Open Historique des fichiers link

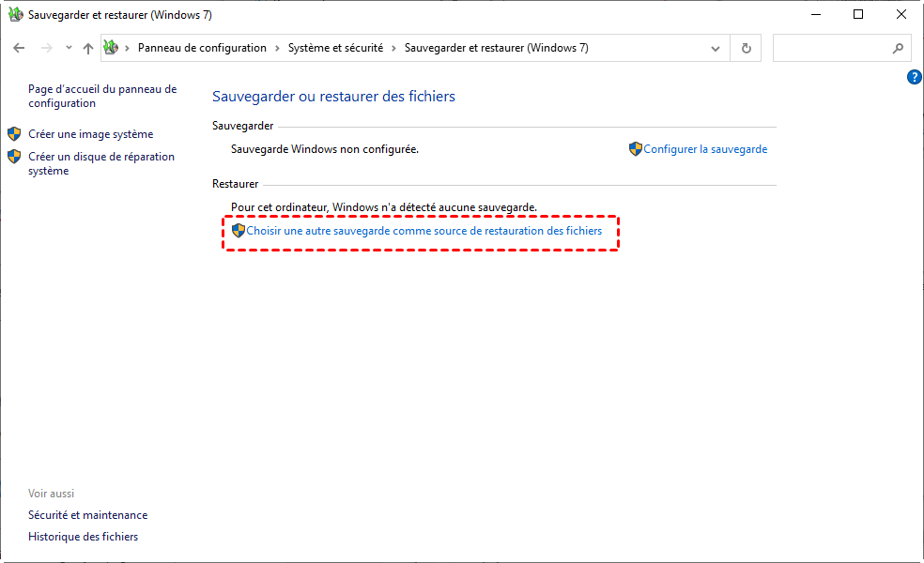[x=83, y=537]
